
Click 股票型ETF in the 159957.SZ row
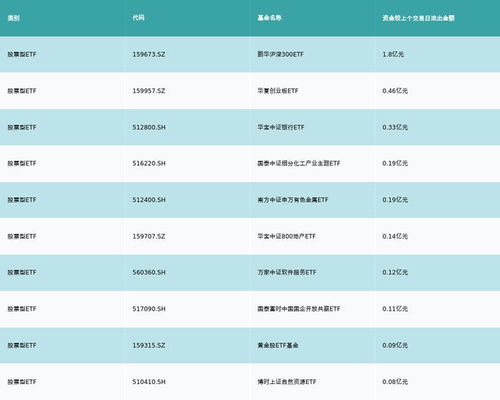(22, 91)
